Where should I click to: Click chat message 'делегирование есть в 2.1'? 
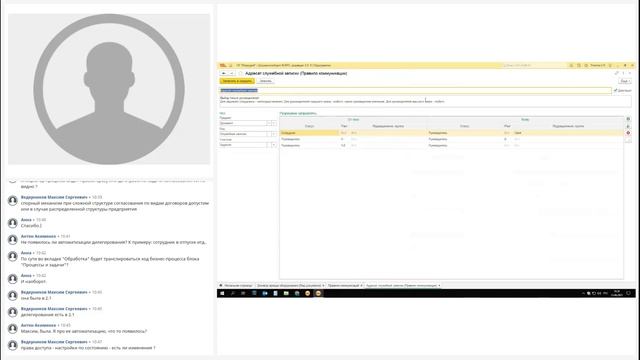pos(48,315)
